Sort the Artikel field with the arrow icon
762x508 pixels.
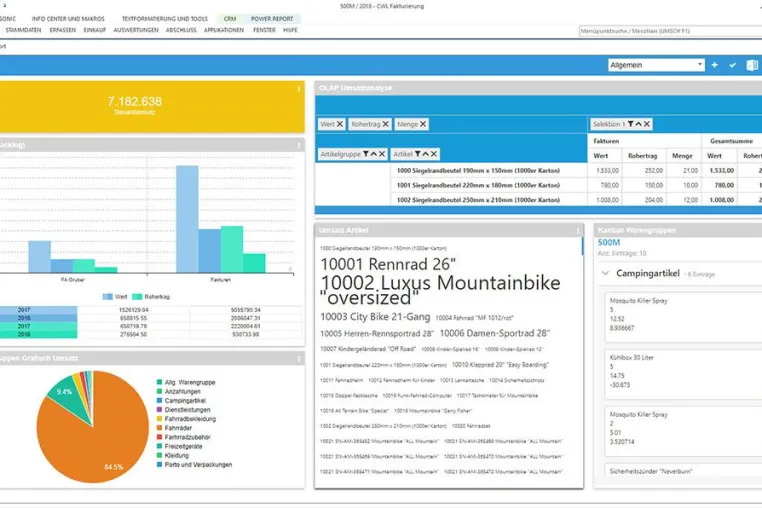(426, 154)
